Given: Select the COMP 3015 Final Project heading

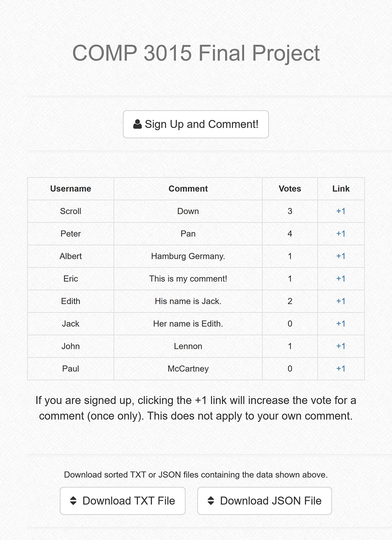Looking at the screenshot, I should (196, 53).
